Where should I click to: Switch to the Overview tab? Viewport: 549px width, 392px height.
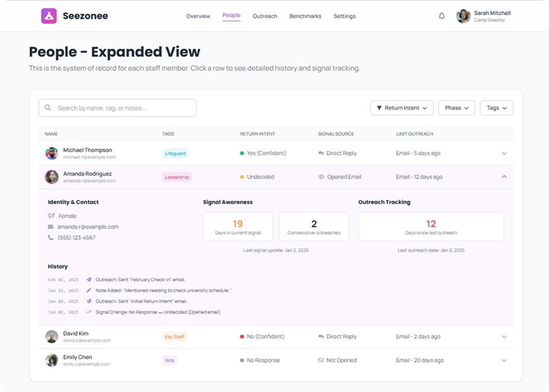pyautogui.click(x=198, y=16)
